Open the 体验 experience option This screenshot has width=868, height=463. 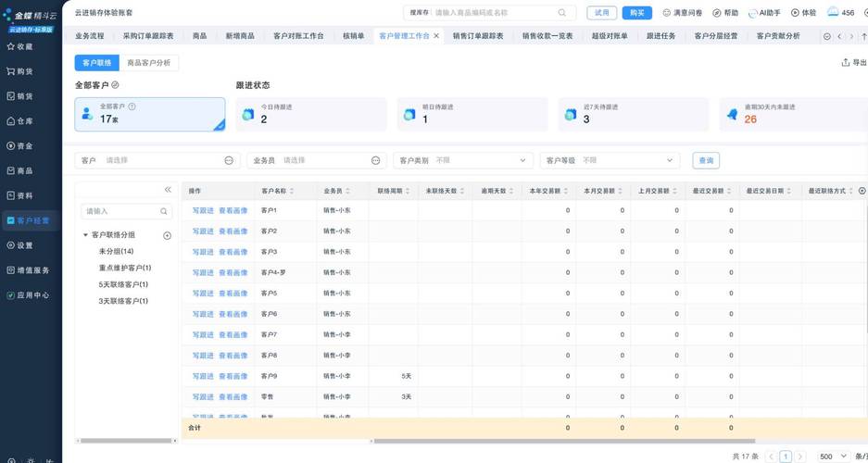pos(803,13)
